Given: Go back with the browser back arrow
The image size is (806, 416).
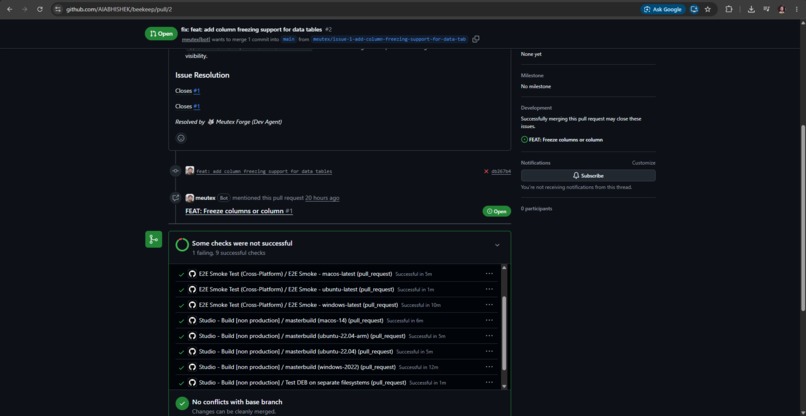Looking at the screenshot, I should pos(9,9).
